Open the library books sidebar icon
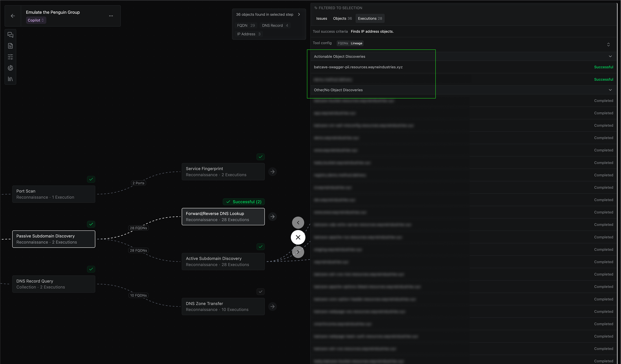This screenshot has height=364, width=621. click(10, 79)
